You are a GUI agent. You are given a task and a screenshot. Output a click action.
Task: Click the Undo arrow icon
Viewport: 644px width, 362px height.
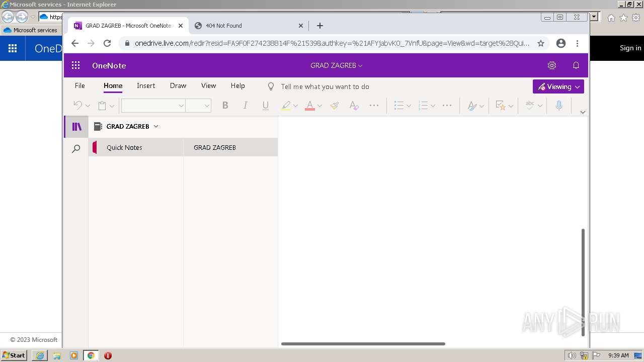pos(78,105)
